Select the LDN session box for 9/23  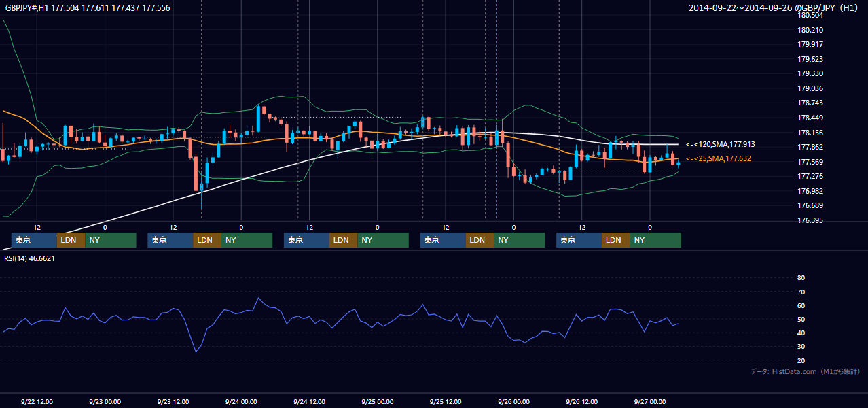(208, 240)
